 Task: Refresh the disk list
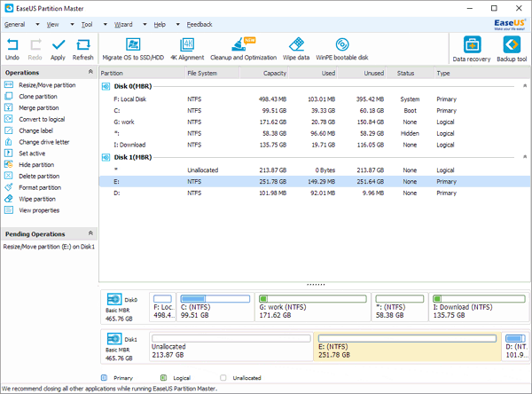point(82,49)
